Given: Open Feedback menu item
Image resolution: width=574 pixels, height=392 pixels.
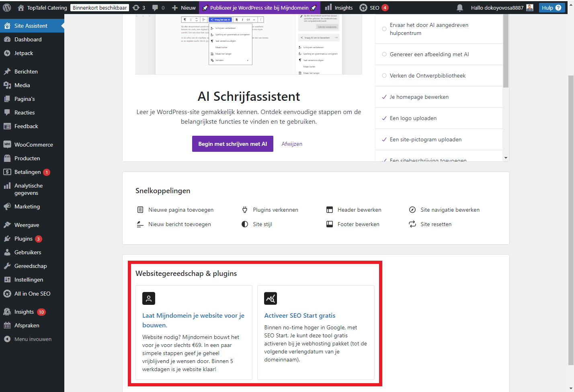Looking at the screenshot, I should click(32, 126).
